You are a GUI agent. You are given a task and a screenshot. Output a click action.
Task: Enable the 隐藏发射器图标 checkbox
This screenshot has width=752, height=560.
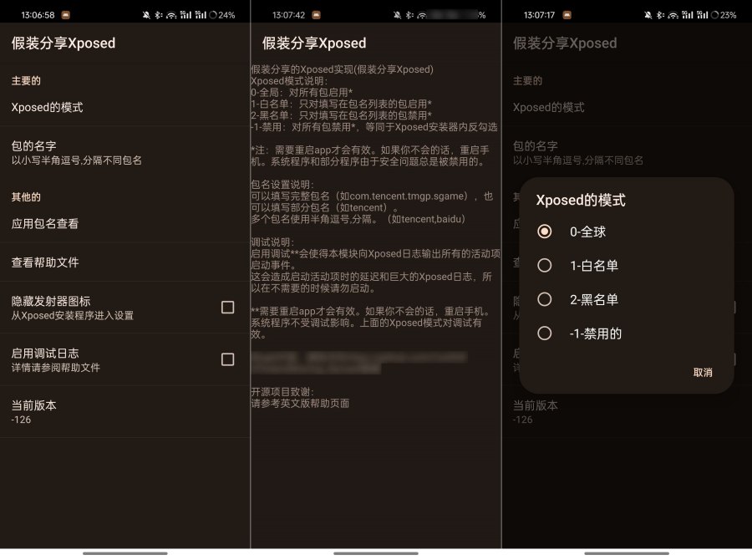[227, 308]
